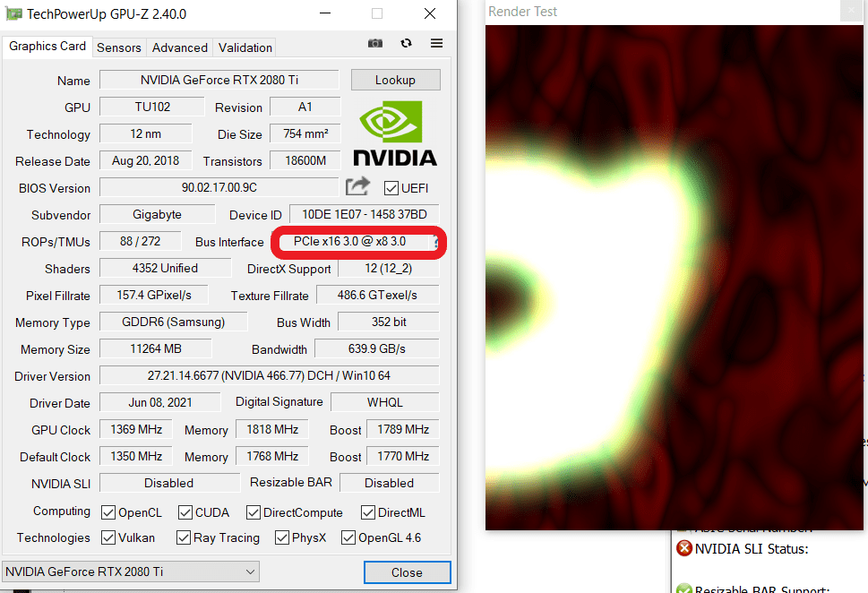This screenshot has width=868, height=593.
Task: Click the GPU Clock Memory value 1818 MHz
Action: 272,429
